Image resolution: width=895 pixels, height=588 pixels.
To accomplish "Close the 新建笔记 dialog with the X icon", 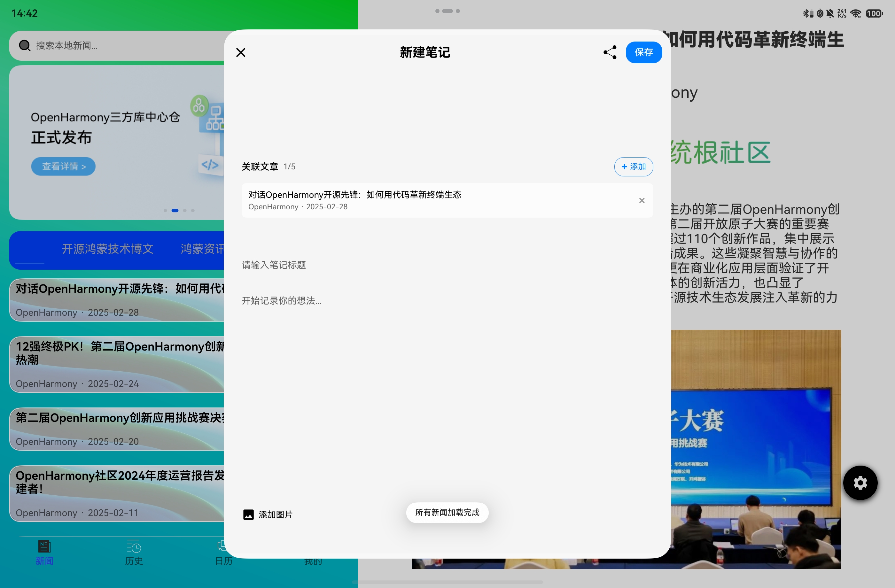I will click(241, 52).
